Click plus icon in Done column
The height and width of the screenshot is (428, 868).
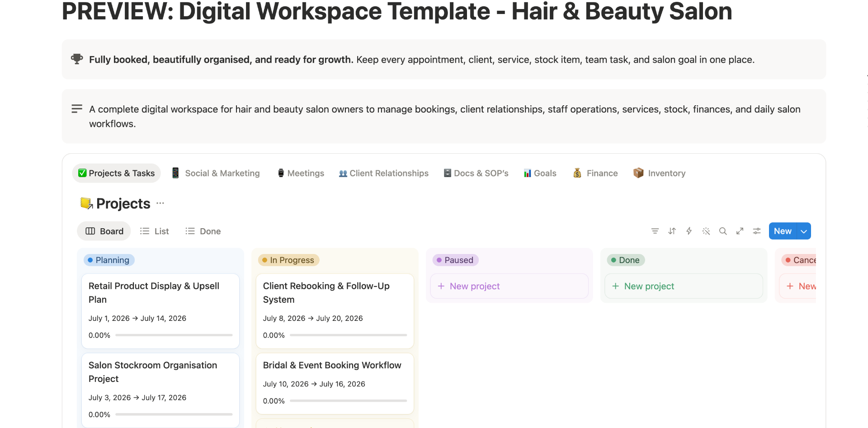coord(615,286)
